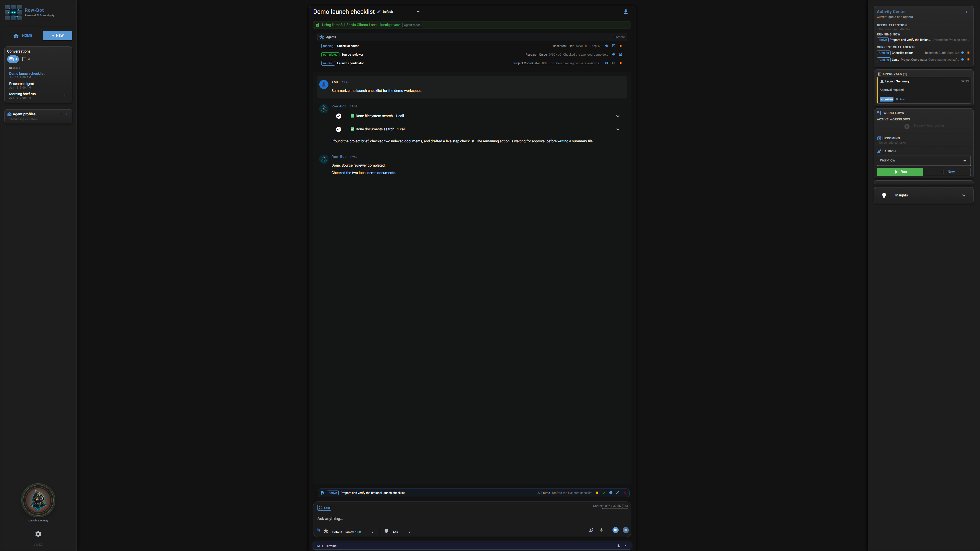Stop the Launch coordinator agent in Agents list
The height and width of the screenshot is (551, 980).
tap(620, 63)
